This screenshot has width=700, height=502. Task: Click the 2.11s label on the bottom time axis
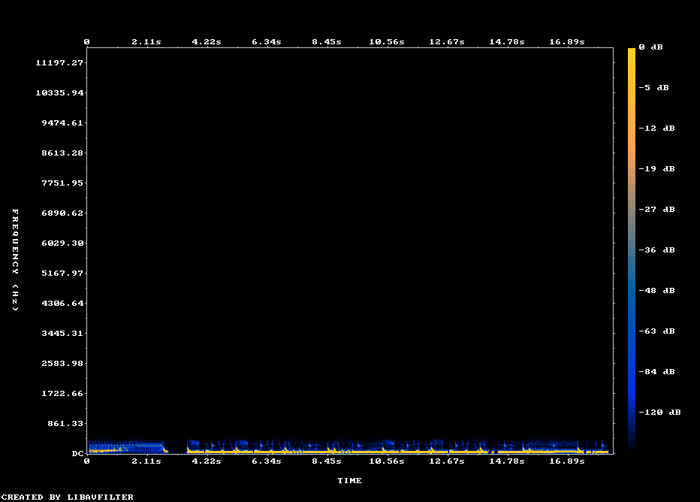click(146, 461)
